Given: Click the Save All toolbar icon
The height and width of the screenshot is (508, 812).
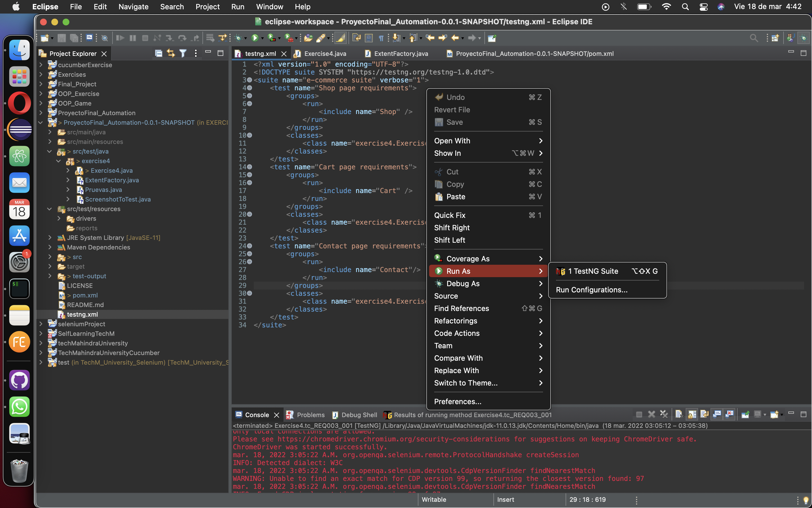Looking at the screenshot, I should click(74, 38).
